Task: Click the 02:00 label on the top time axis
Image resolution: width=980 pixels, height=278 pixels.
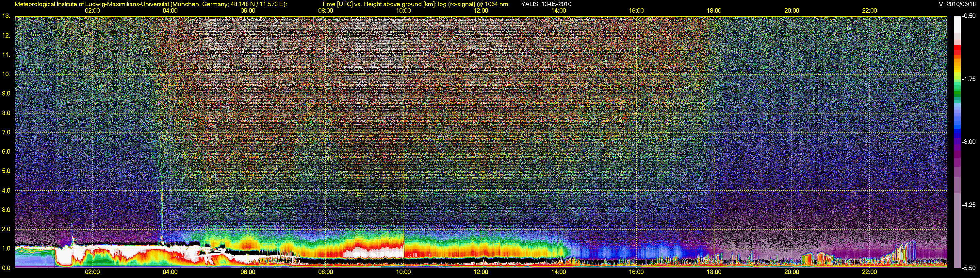Action: 92,11
